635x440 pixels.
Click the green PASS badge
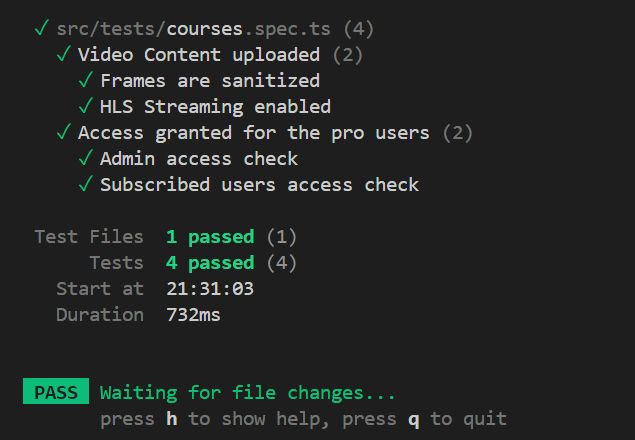coord(56,391)
